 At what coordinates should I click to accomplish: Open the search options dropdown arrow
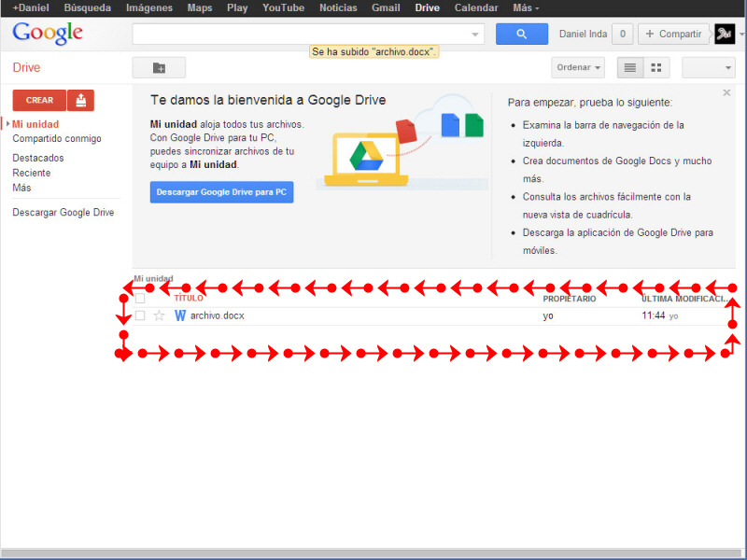coord(475,35)
